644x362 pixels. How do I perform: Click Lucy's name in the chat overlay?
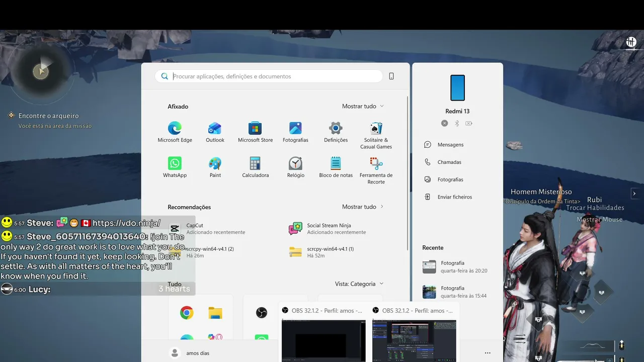(39, 290)
